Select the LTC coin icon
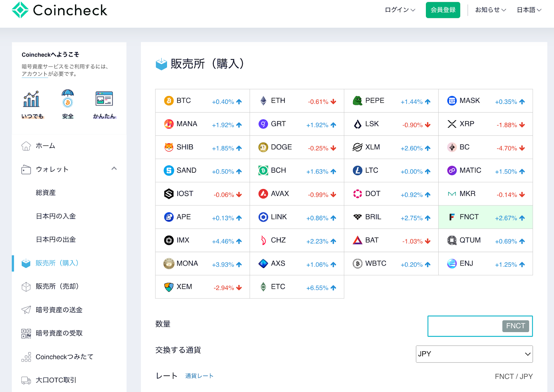554x392 pixels. 357,170
